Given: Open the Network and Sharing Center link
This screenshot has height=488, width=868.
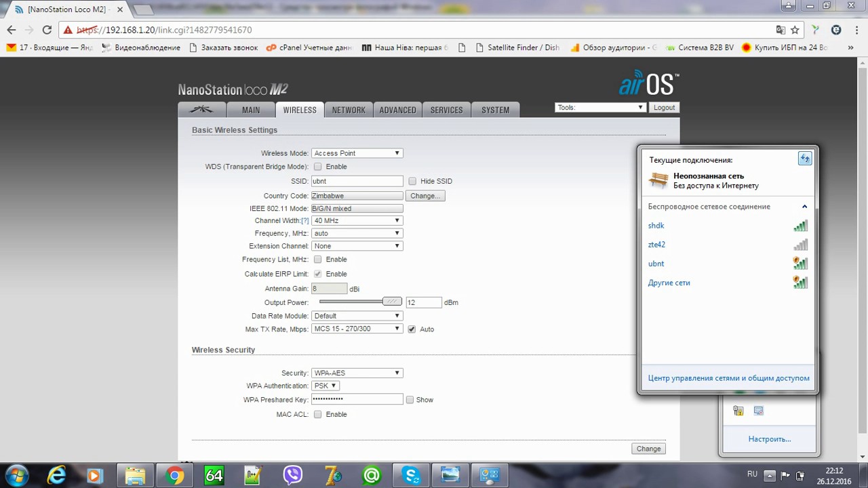Looking at the screenshot, I should (728, 378).
